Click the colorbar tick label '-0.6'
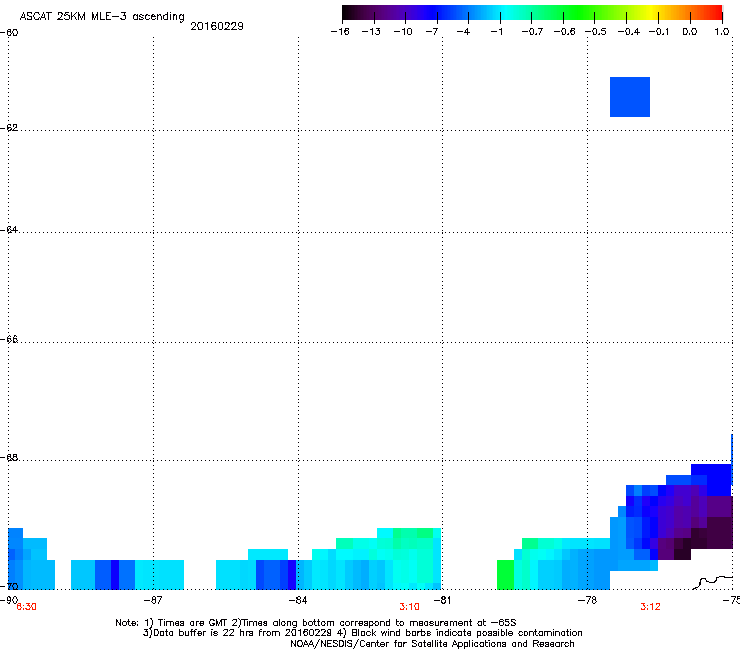This screenshot has height=650, width=740. 564,32
